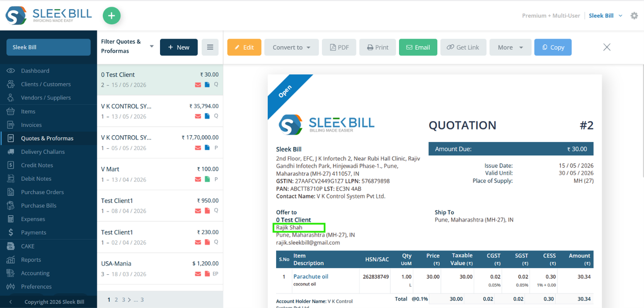The height and width of the screenshot is (308, 644).
Task: Click the Get Link button
Action: tap(463, 47)
